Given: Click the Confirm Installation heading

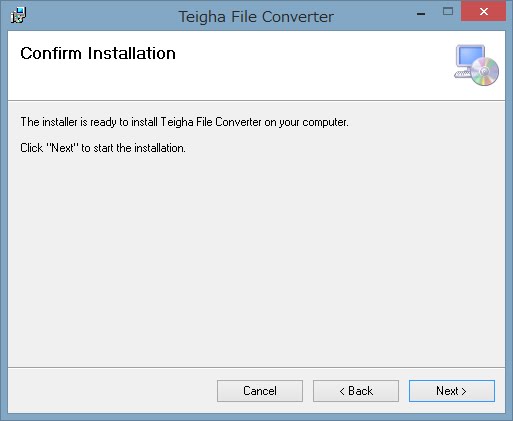Looking at the screenshot, I should [98, 53].
